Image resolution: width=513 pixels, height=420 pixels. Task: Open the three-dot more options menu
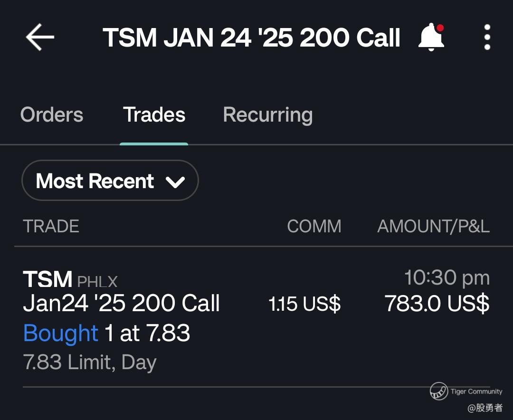click(487, 38)
